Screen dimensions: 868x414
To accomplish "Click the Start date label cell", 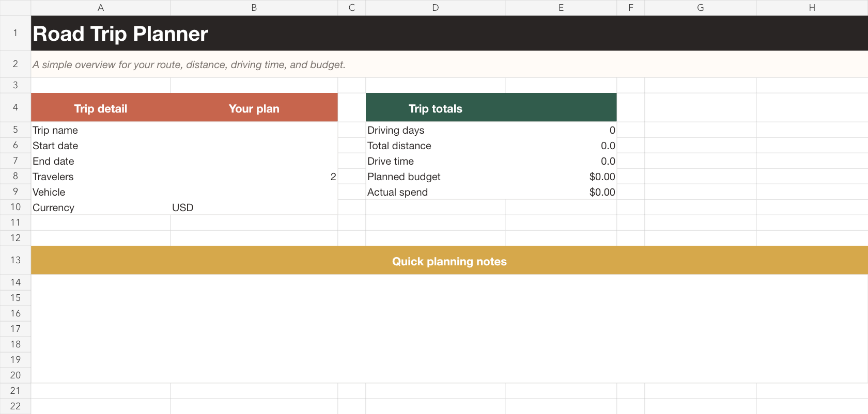I will point(101,146).
